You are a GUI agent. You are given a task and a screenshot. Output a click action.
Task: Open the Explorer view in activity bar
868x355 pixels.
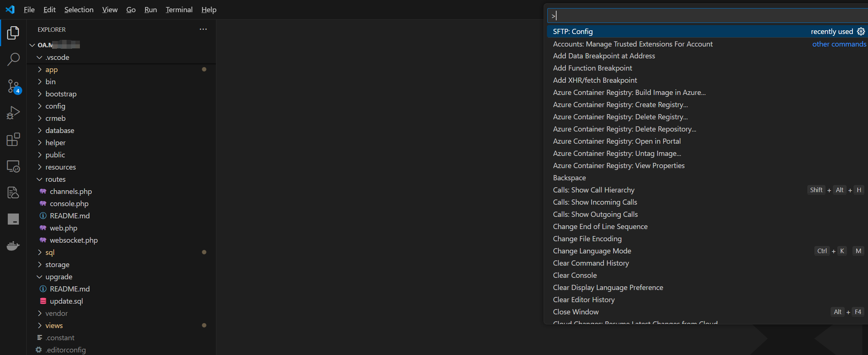coord(13,33)
